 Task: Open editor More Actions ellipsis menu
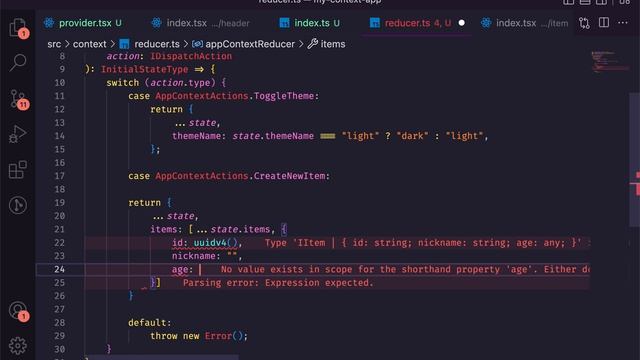[x=622, y=23]
